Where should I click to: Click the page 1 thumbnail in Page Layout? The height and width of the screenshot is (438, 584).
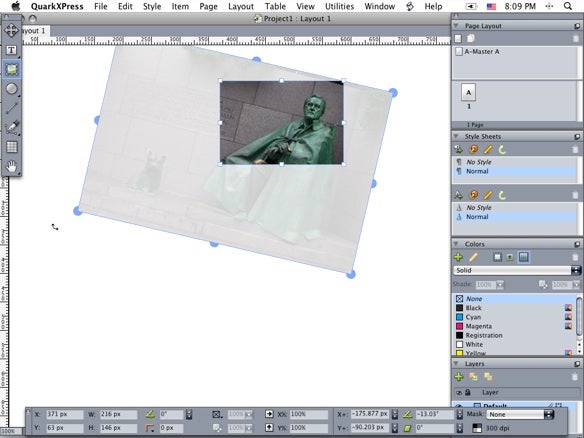(469, 92)
